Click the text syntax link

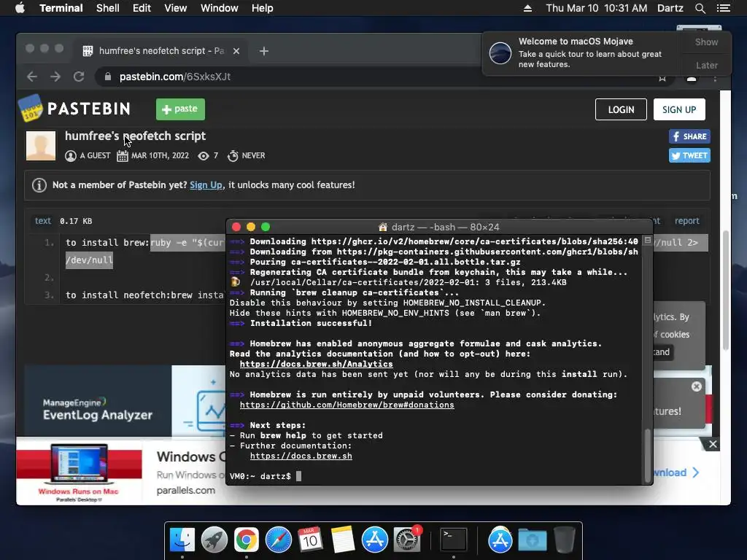(43, 221)
